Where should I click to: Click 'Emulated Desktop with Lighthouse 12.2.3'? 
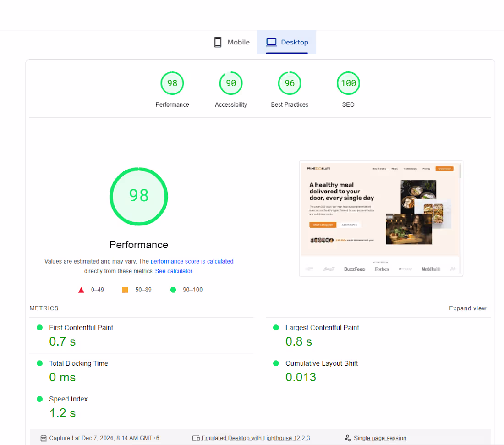point(256,438)
